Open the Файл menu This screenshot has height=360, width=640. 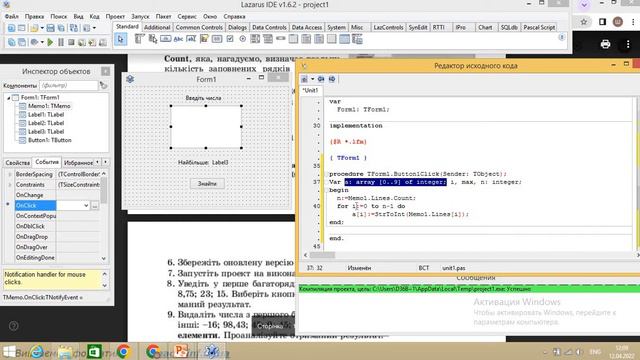[12, 17]
